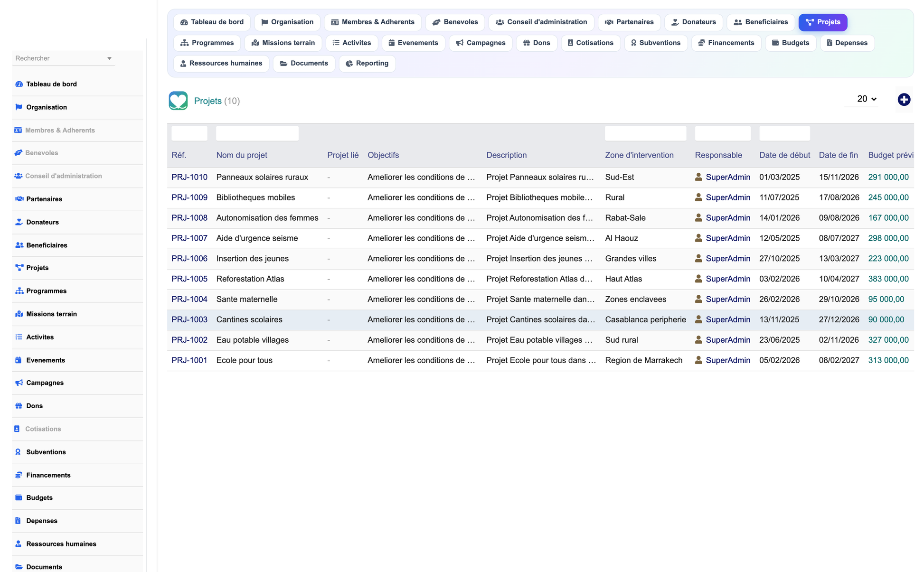The width and height of the screenshot is (924, 572).
Task: Click the Missions terrain map icon in sidebar
Action: (x=19, y=314)
